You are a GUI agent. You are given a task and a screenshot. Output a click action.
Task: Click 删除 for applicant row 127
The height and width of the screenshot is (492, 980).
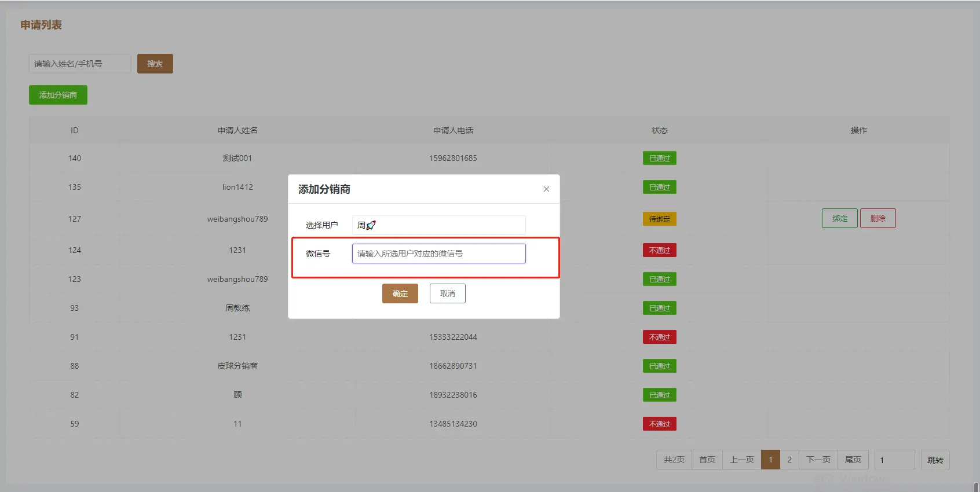coord(877,218)
